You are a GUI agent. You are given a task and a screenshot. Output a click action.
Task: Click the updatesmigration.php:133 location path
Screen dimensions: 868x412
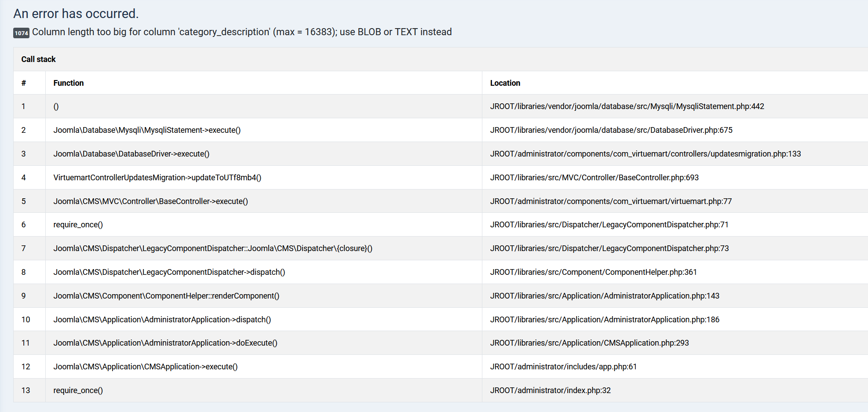[x=645, y=154]
